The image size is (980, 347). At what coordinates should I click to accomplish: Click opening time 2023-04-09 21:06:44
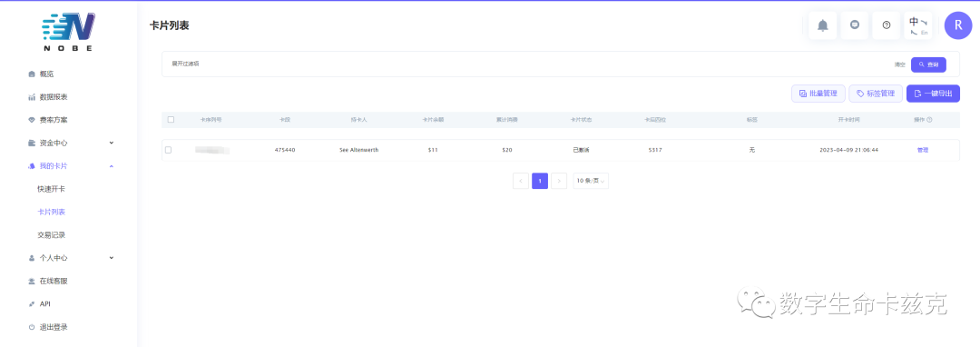pos(848,150)
